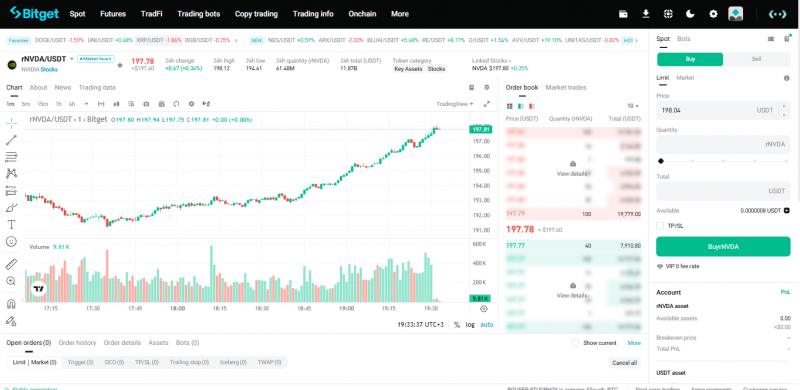Viewport: 800px width, 390px height.
Task: Add rNVDA/USDT to favorites star
Action: (120, 65)
